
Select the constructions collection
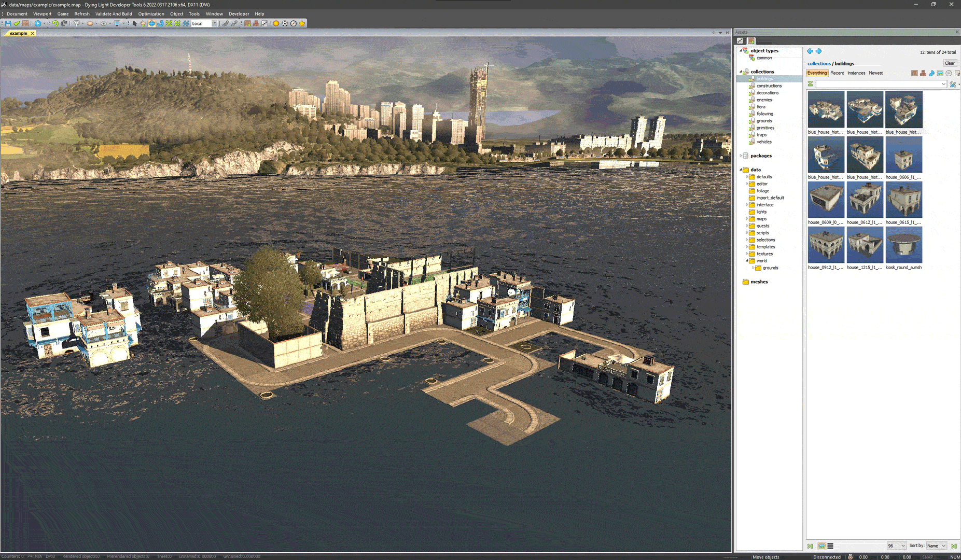click(x=769, y=86)
